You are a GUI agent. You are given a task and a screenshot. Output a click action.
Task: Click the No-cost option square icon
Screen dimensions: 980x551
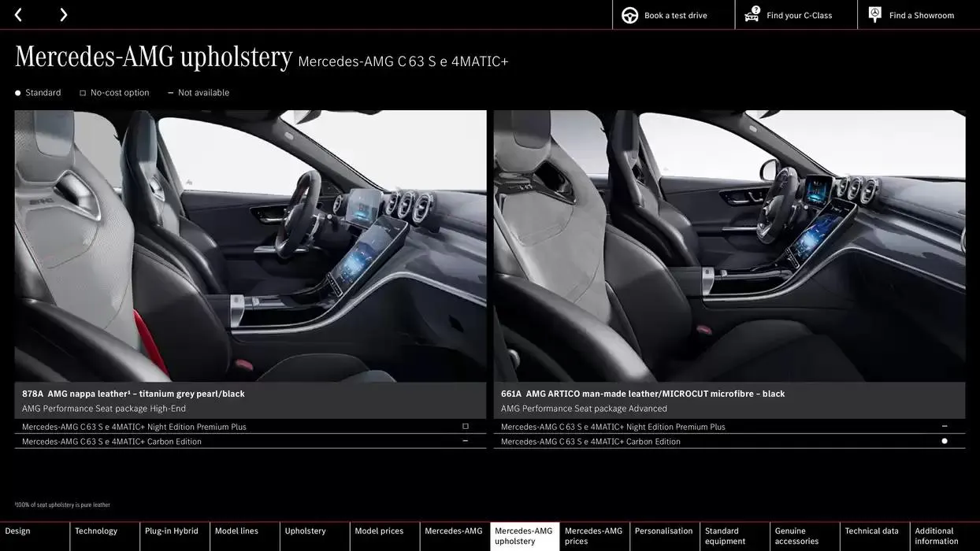(x=82, y=92)
